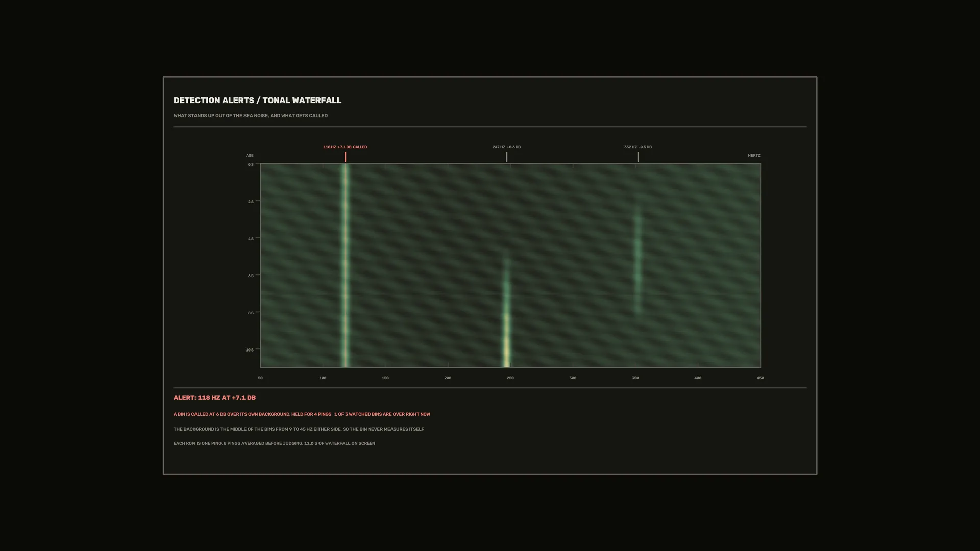Click the '100' frequency axis label

pyautogui.click(x=323, y=378)
